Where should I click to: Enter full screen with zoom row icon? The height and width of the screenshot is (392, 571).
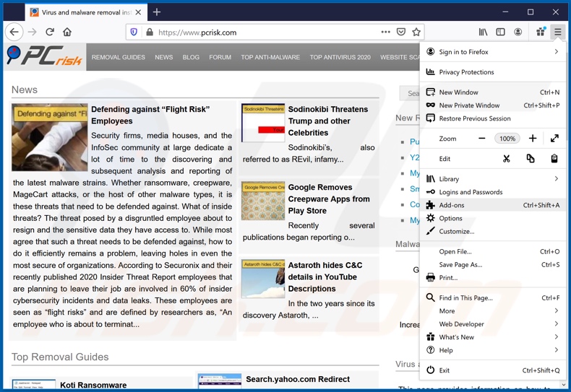point(554,139)
